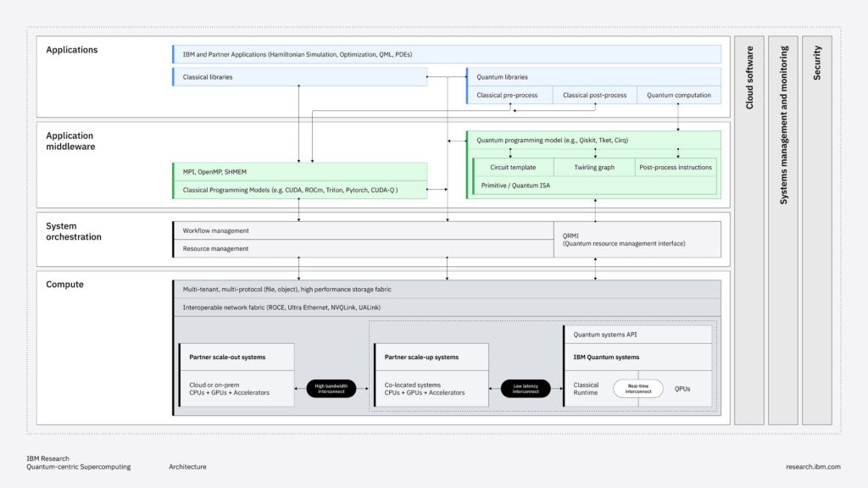This screenshot has width=868, height=488.
Task: Select the Quantum computation box
Action: 677,95
